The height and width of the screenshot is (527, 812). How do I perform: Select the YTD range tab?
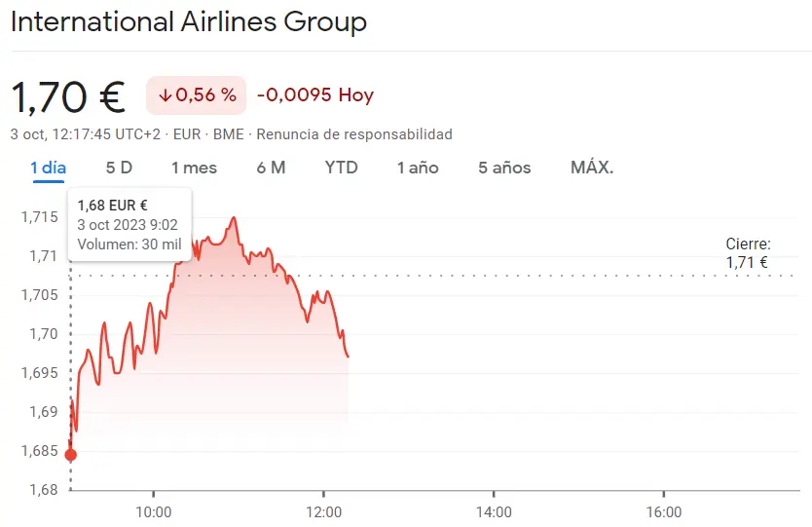pos(341,168)
